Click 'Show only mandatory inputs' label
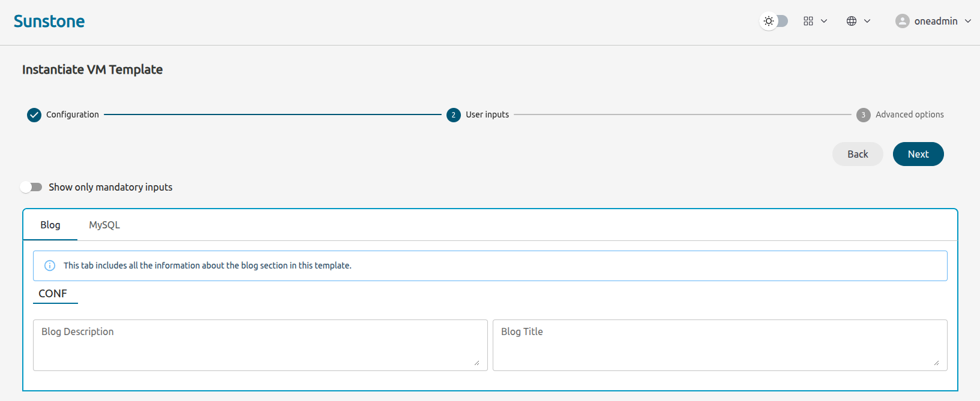 coord(110,187)
